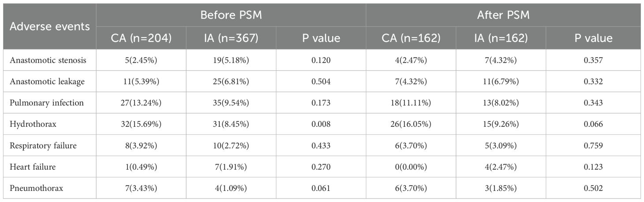The height and width of the screenshot is (202, 644).
Task: Click the Hydrothorax P value 0.008
Action: (321, 124)
